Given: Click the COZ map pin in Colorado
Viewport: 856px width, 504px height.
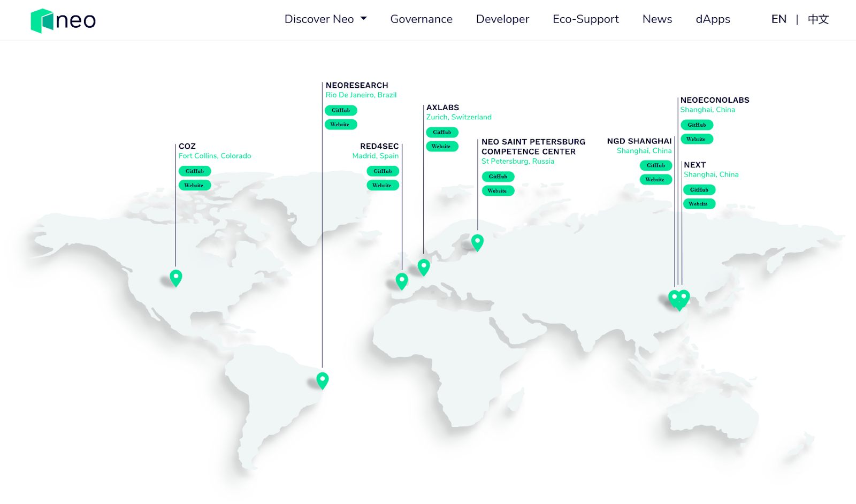Looking at the screenshot, I should [175, 278].
